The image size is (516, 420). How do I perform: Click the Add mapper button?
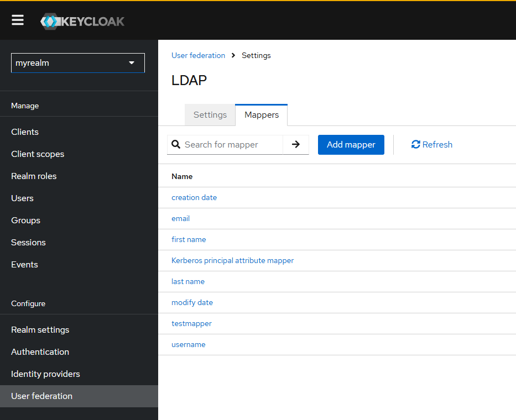351,145
